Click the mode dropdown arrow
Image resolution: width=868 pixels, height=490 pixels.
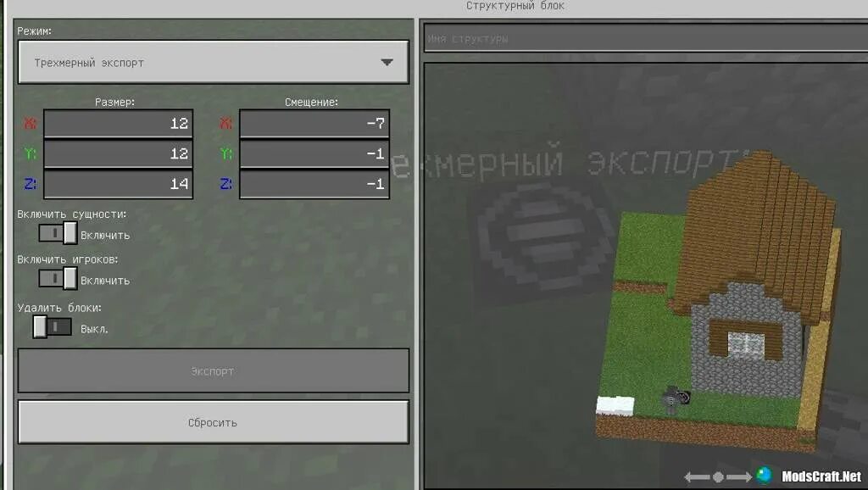[387, 63]
